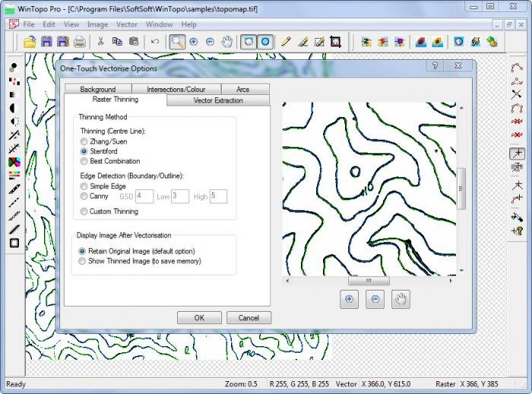Toggle the Show Image toolbar button
This screenshot has width=532, height=394.
(249, 42)
